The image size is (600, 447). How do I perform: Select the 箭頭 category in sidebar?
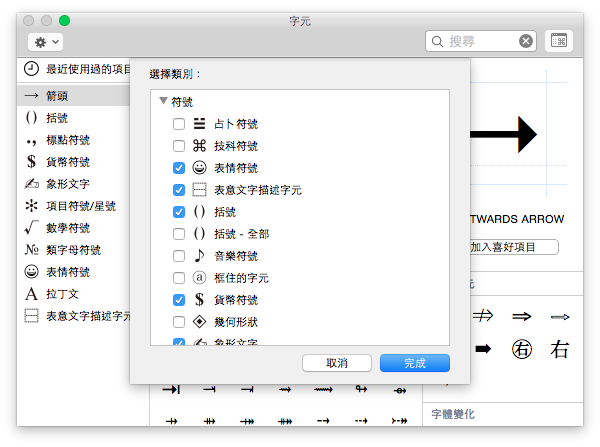(74, 95)
